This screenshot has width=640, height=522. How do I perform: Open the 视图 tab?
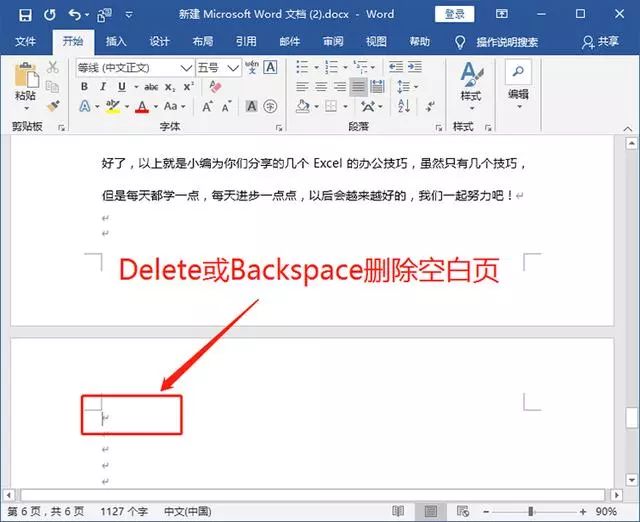point(376,41)
